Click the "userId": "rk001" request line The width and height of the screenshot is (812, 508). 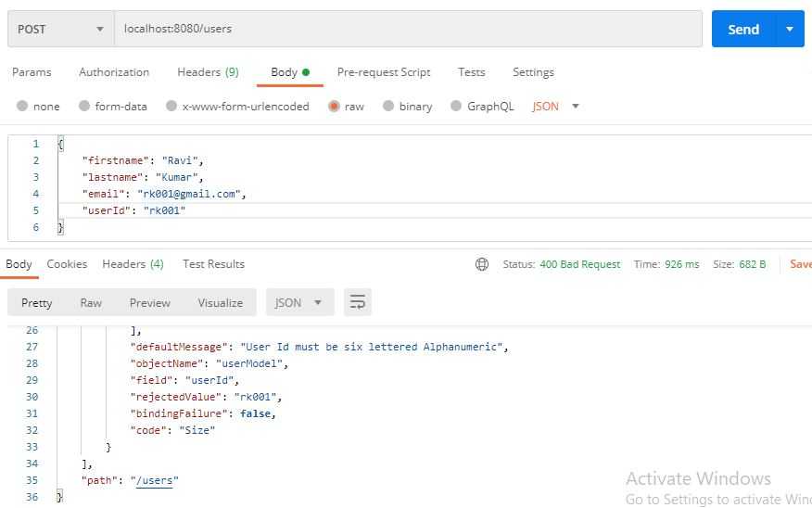[x=133, y=210]
